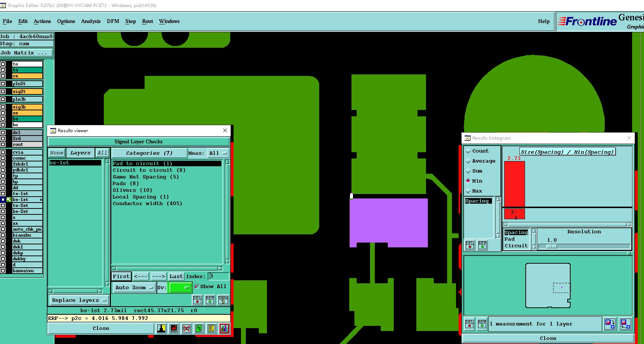Click the yellow notes page icon

pos(212,328)
